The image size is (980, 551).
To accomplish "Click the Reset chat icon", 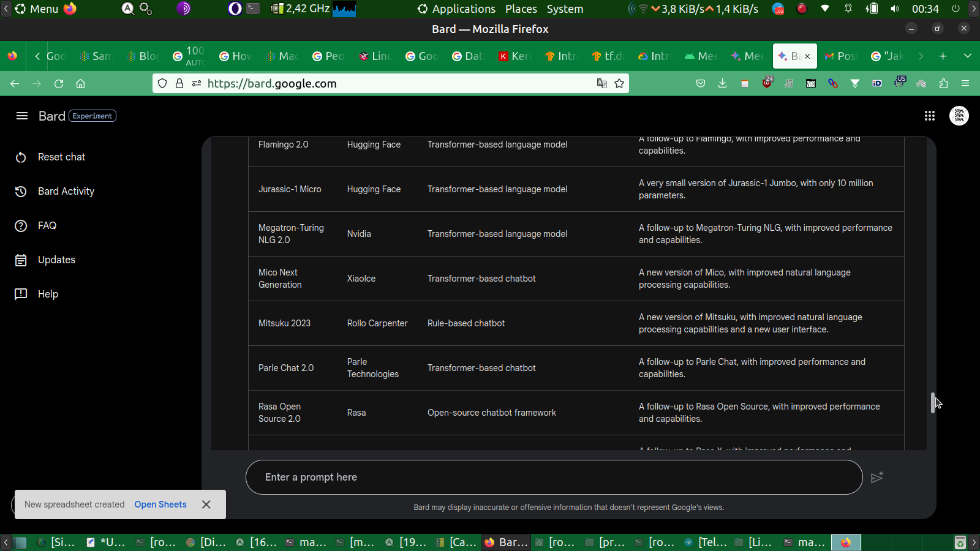I will tap(21, 157).
